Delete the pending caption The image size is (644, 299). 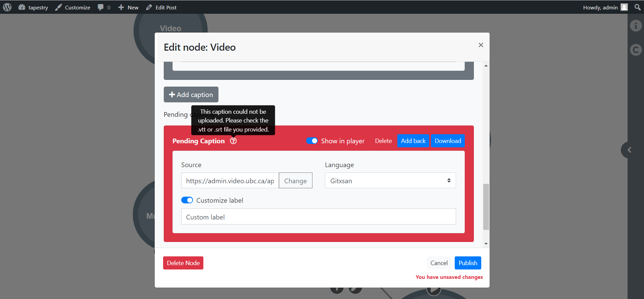click(x=383, y=141)
